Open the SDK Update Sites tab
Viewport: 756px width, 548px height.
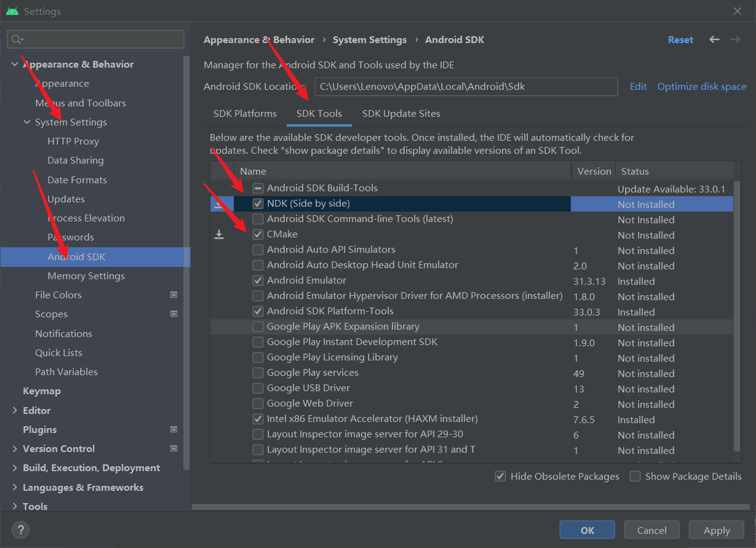pos(401,114)
